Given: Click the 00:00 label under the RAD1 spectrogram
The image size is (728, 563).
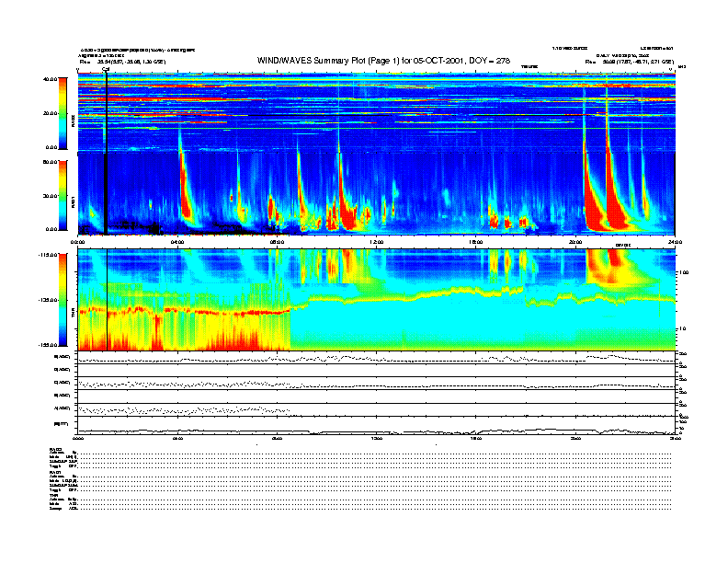Looking at the screenshot, I should point(77,242).
